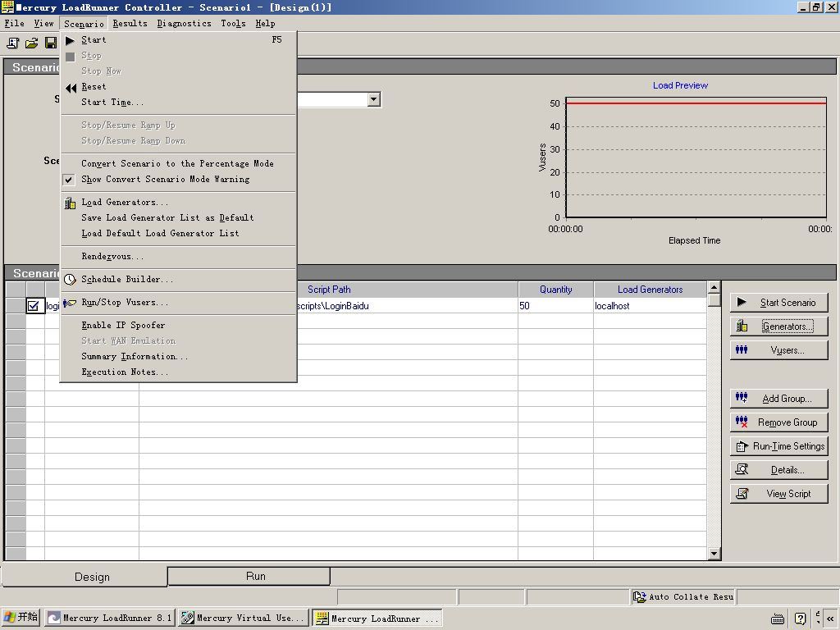Open Schedule Builder... menu entry
Image resolution: width=840 pixels, height=630 pixels.
click(178, 280)
